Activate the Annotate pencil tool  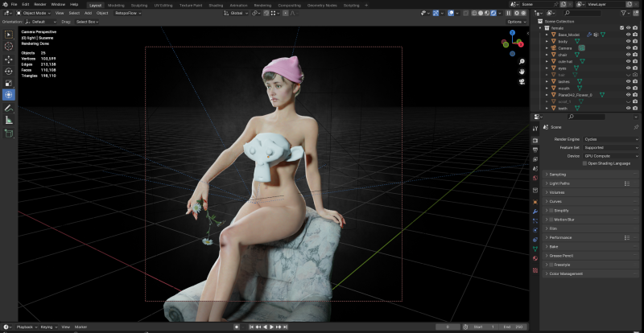point(9,107)
